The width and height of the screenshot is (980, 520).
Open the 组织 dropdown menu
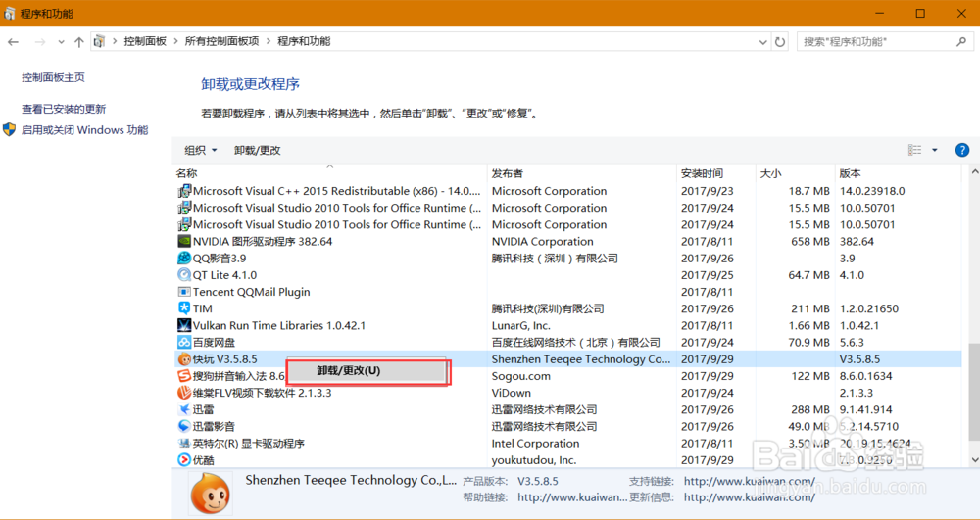pos(201,150)
